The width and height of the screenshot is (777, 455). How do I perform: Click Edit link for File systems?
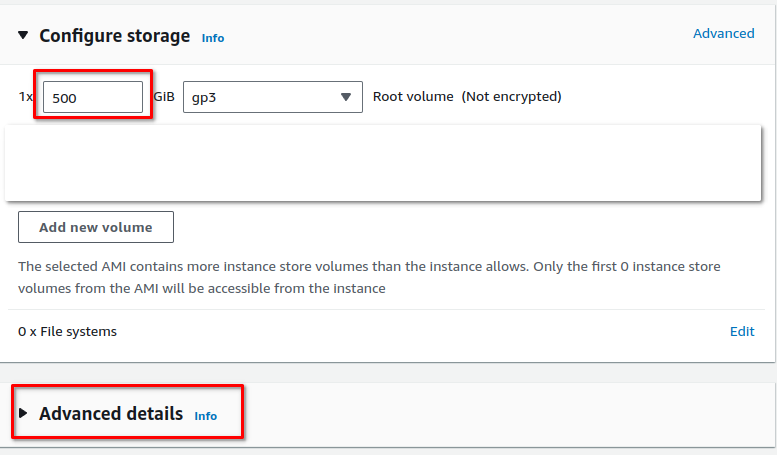742,331
